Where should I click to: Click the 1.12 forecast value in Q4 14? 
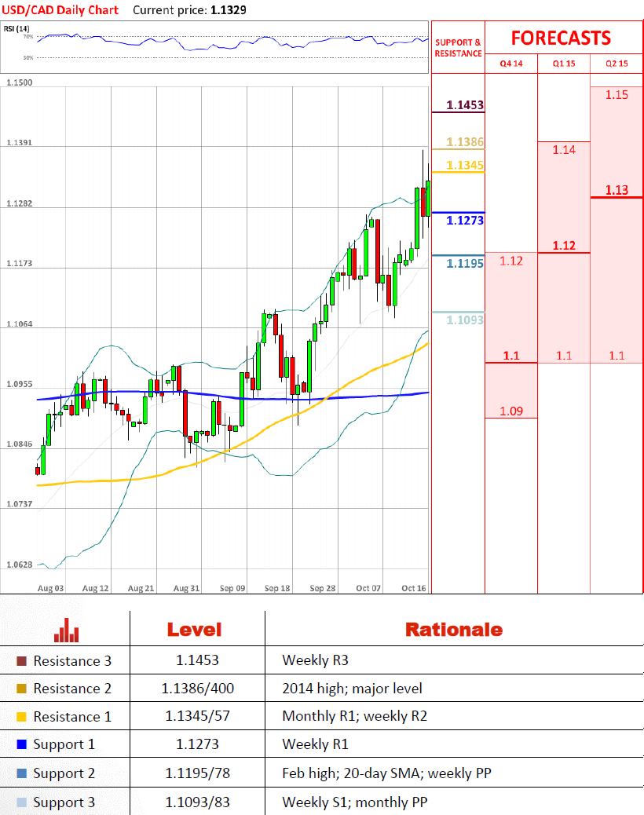pyautogui.click(x=511, y=261)
